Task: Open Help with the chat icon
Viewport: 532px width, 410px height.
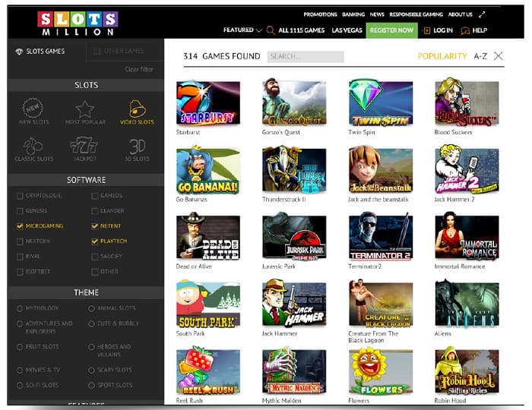Action: (x=465, y=31)
